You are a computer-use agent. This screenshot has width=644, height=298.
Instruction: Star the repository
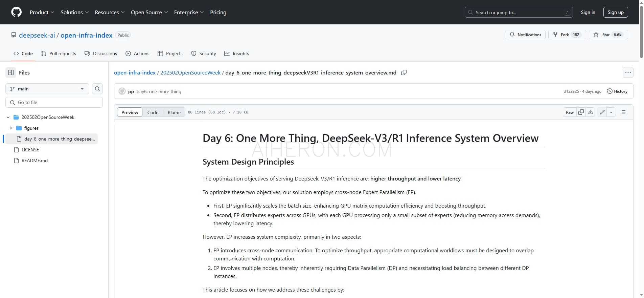tap(608, 35)
